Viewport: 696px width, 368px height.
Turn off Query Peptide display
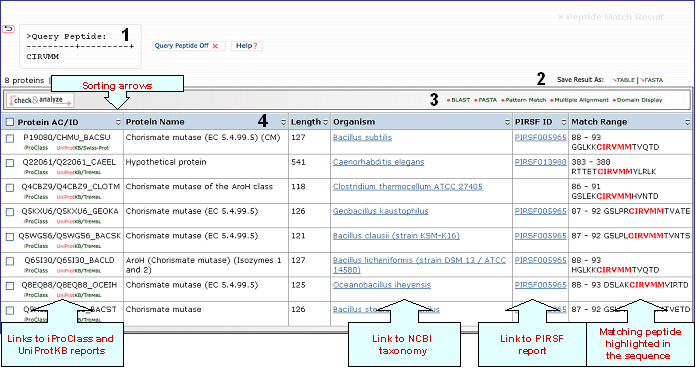click(189, 46)
